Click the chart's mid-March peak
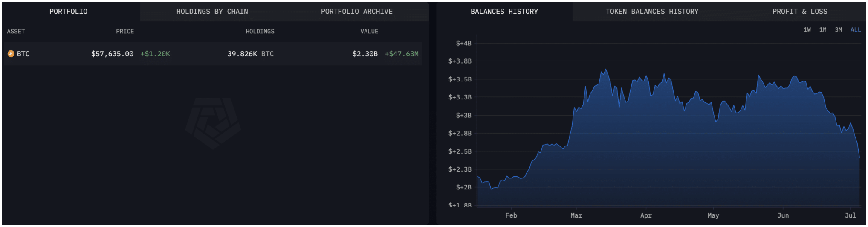Screen dimensions: 868x227 pos(605,70)
